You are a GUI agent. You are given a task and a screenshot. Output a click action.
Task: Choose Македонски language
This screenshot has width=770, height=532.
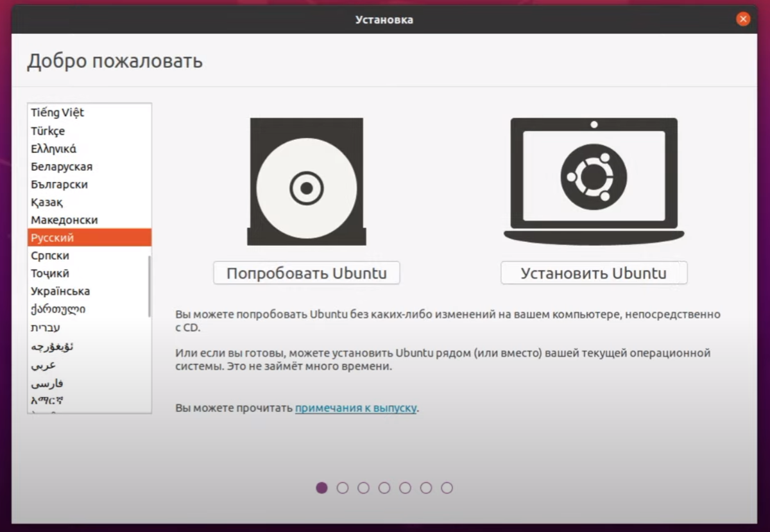[x=89, y=219]
